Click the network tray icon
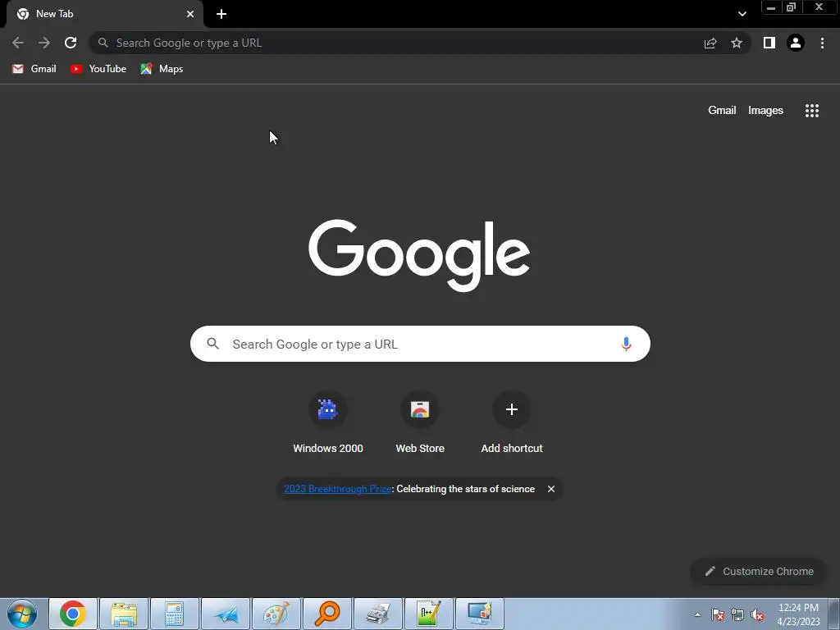Screen dimensions: 840x630 point(737,614)
